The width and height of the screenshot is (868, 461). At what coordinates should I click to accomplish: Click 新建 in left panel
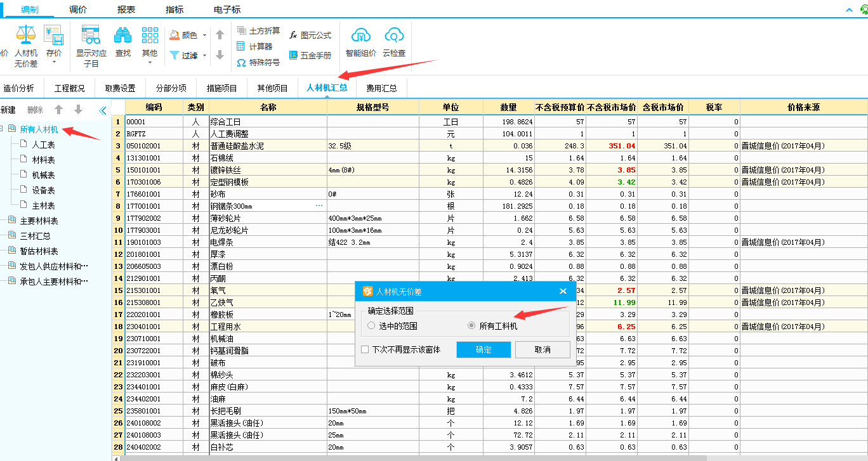coord(8,110)
